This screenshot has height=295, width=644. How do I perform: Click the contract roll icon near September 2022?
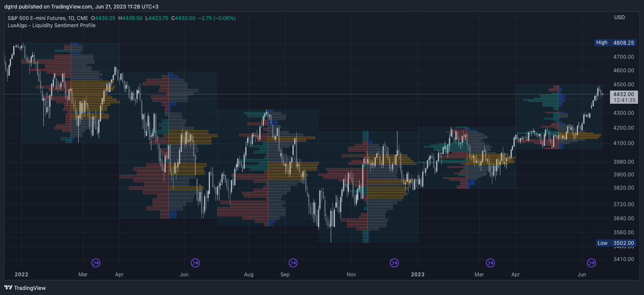pos(293,263)
